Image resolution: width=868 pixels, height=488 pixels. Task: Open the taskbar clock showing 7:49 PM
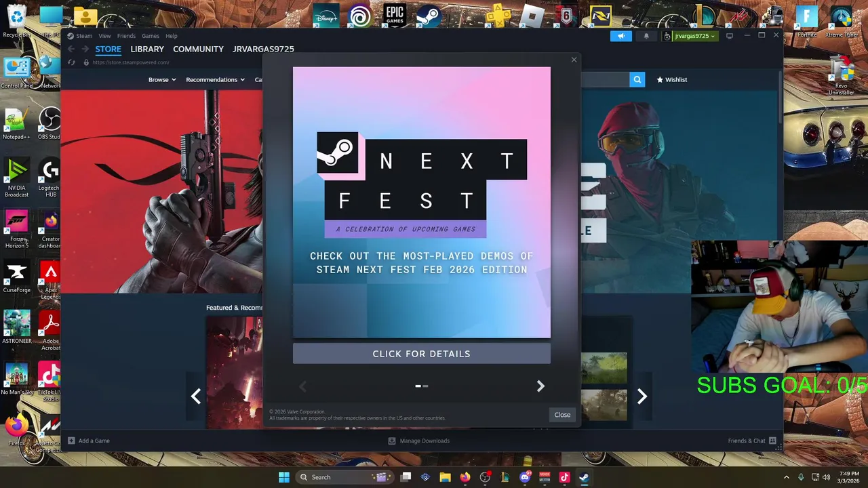point(848,477)
